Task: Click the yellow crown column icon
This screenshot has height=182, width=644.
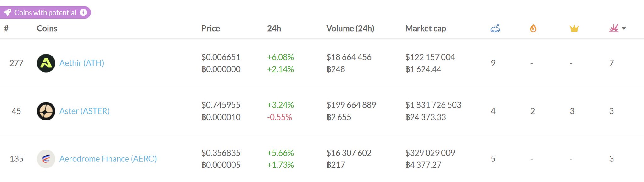Action: [574, 28]
